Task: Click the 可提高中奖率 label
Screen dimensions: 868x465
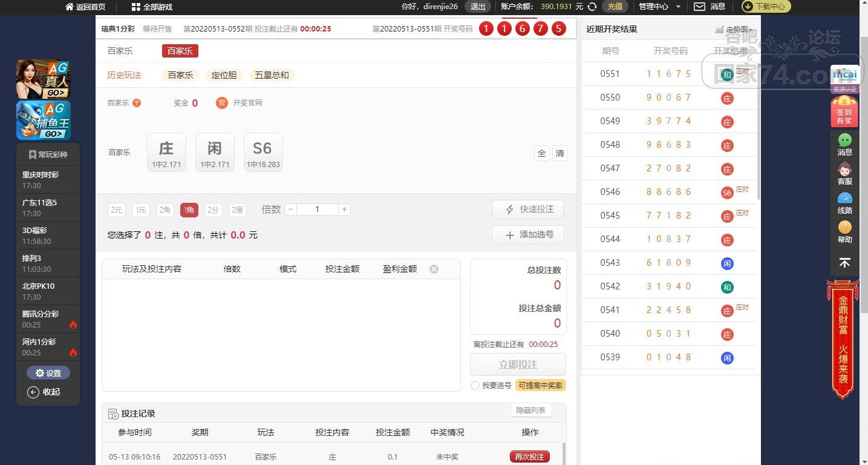Action: point(540,386)
